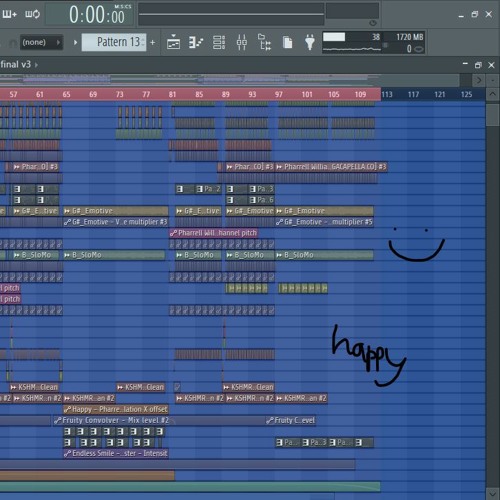Open the Piano roll view icon
Screen dimensions: 500x500
(x=196, y=43)
